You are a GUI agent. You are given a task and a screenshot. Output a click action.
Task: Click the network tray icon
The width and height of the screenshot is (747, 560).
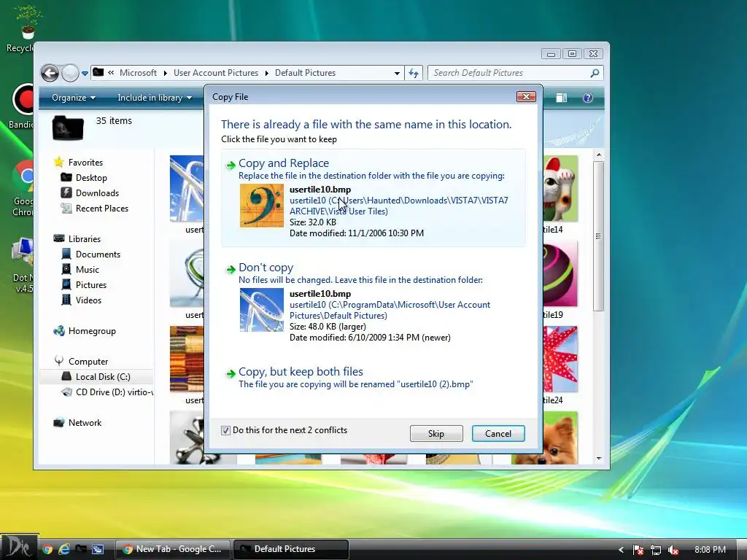(x=656, y=550)
